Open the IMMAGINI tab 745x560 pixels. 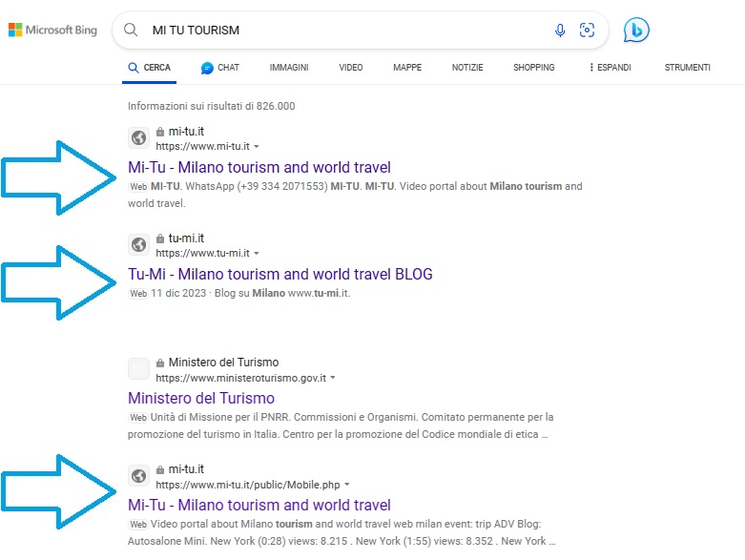[x=289, y=68]
